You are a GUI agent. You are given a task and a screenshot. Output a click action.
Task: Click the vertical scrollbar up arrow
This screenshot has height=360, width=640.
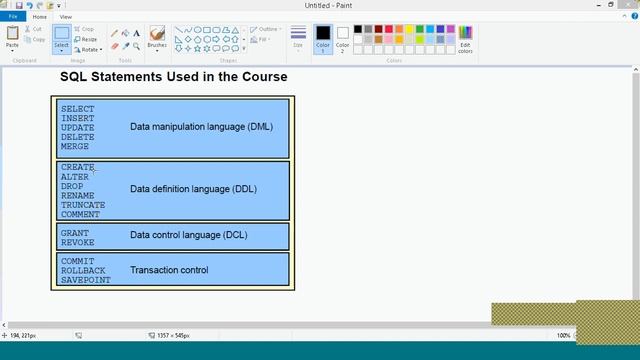pos(636,70)
